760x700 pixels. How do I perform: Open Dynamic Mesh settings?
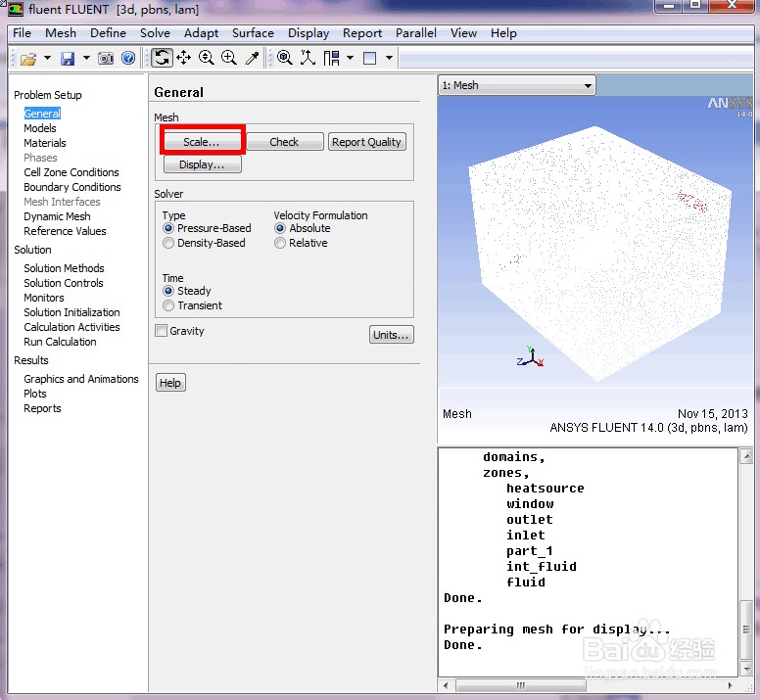click(x=57, y=216)
